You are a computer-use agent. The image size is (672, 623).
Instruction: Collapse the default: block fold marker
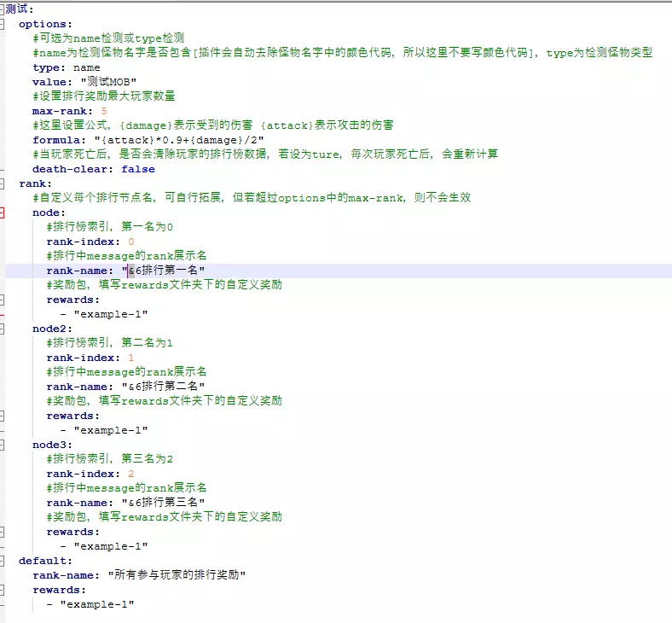pyautogui.click(x=2, y=561)
